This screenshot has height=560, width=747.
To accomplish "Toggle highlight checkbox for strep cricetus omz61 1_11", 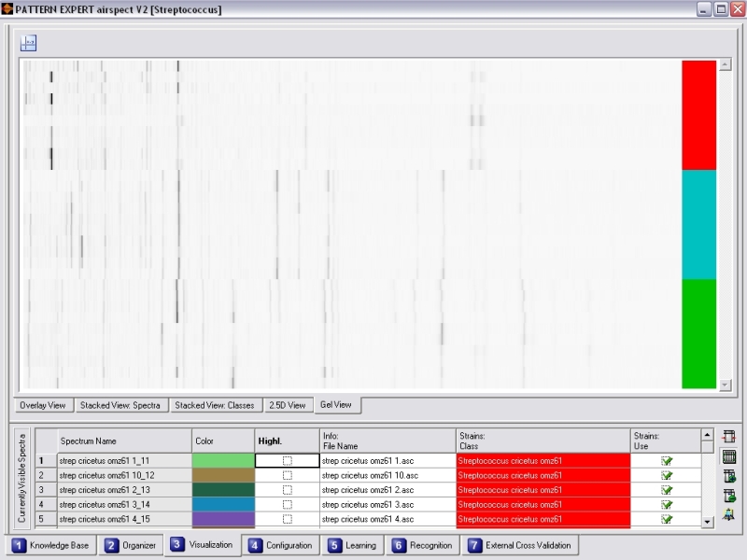I will pyautogui.click(x=287, y=461).
